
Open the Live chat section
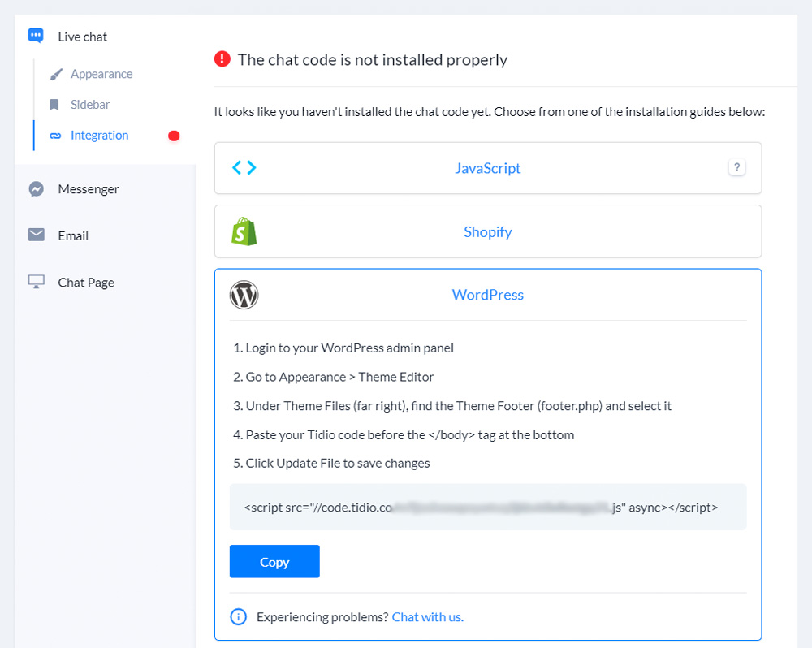click(82, 37)
